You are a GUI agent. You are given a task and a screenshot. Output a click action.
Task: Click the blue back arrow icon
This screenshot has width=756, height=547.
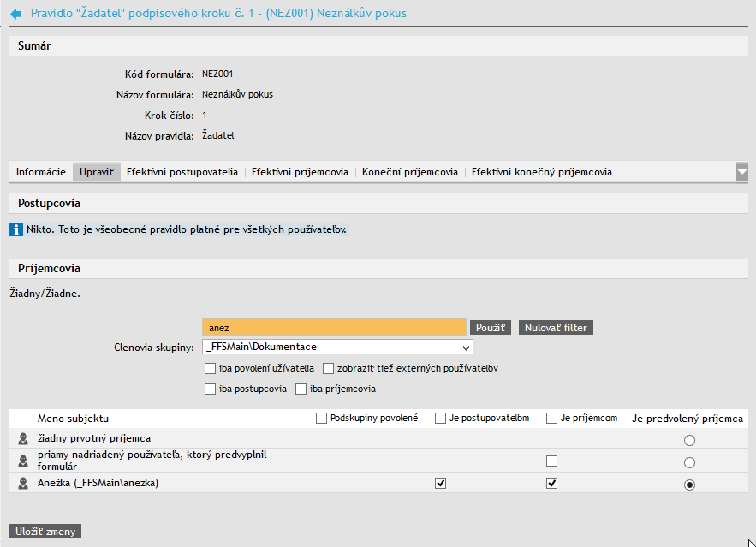(x=15, y=14)
